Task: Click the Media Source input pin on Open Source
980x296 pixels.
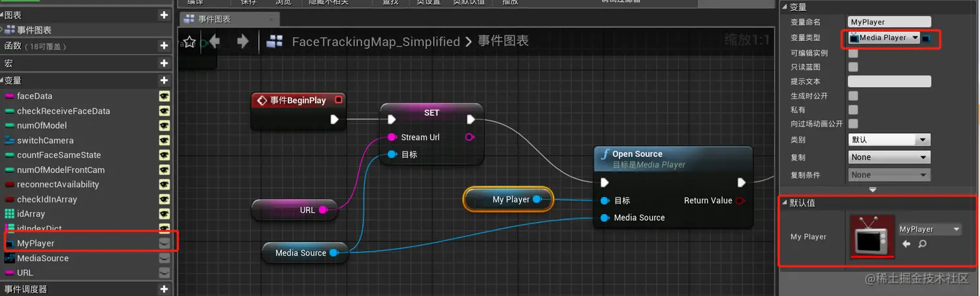Action: tap(605, 217)
